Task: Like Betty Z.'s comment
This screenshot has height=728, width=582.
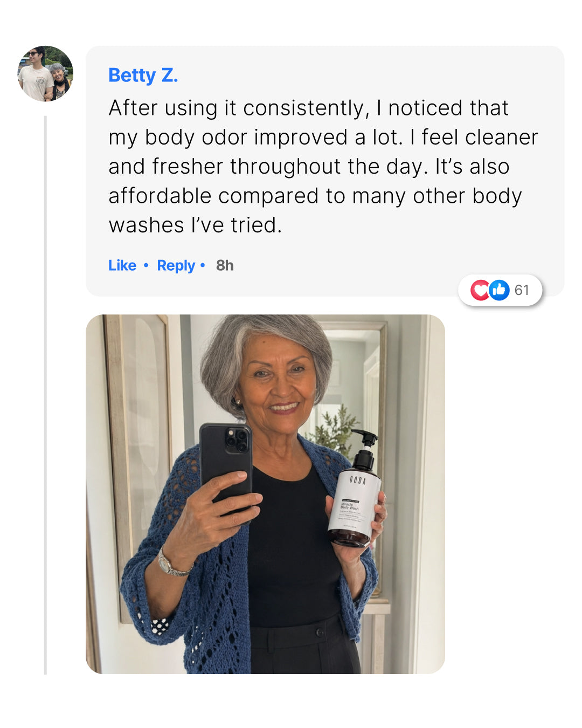Action: click(122, 265)
